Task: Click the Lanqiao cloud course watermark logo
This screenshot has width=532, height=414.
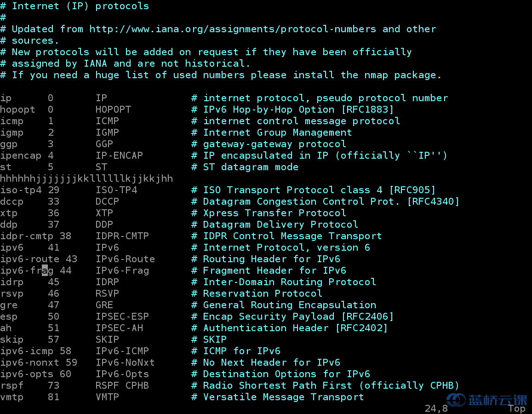Action: [x=486, y=400]
